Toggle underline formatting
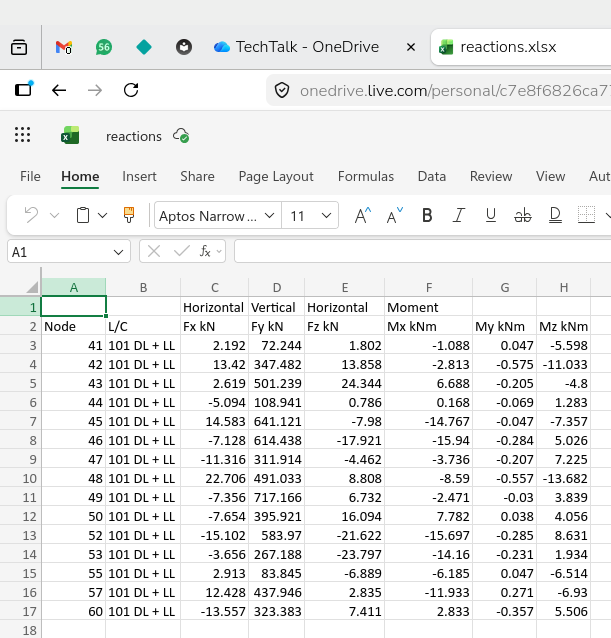Screen dimensions: 611x638 pos(491,215)
